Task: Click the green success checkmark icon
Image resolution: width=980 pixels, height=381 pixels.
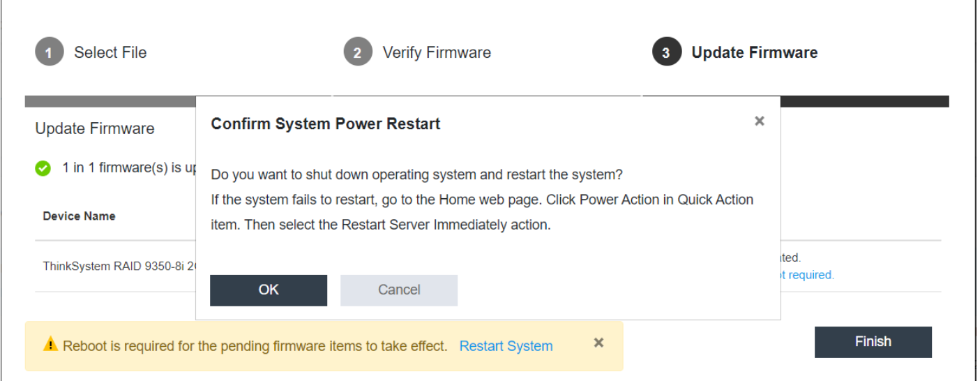Action: 43,168
